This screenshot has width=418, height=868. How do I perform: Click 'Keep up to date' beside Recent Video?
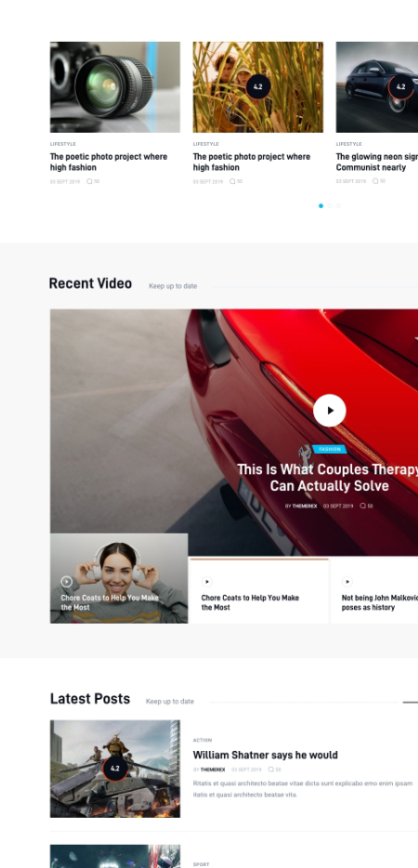pyautogui.click(x=173, y=286)
